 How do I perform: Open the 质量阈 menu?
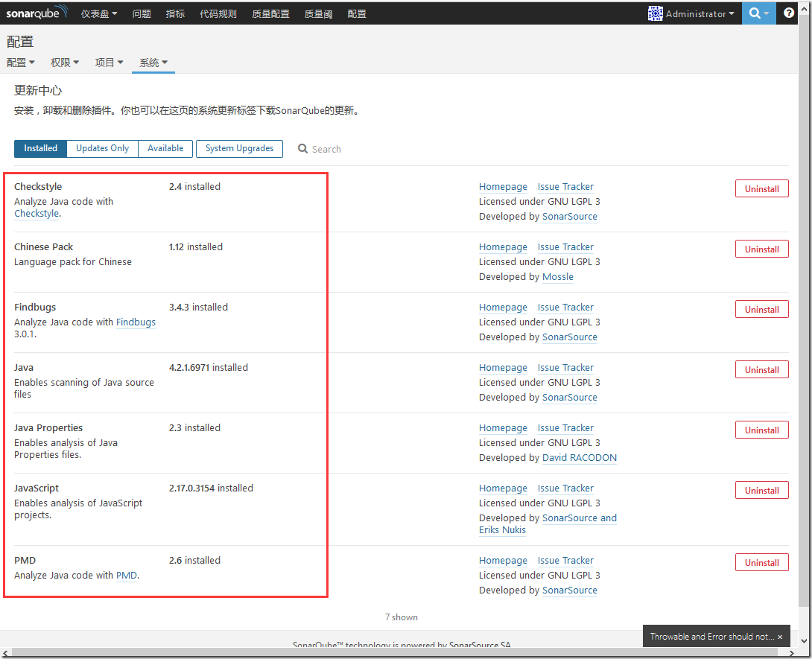pyautogui.click(x=319, y=14)
